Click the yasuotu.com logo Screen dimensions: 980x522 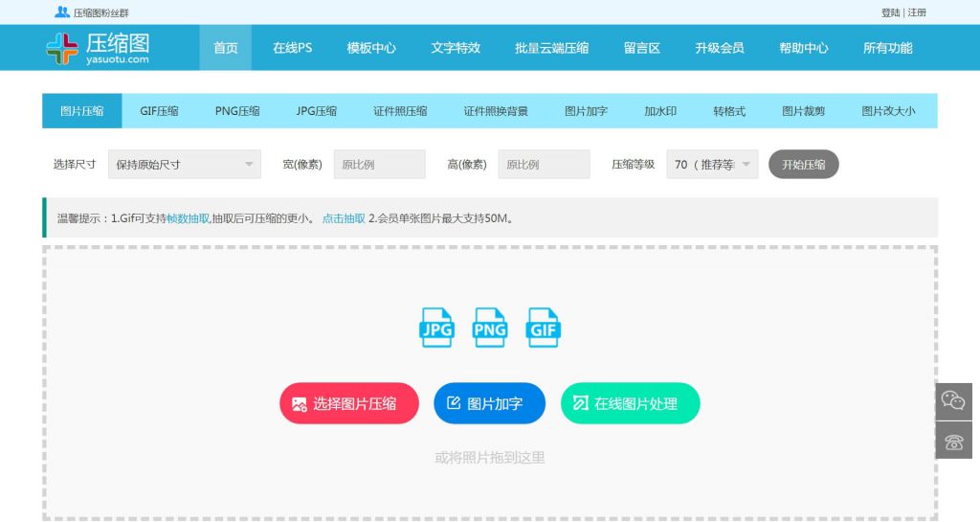99,48
